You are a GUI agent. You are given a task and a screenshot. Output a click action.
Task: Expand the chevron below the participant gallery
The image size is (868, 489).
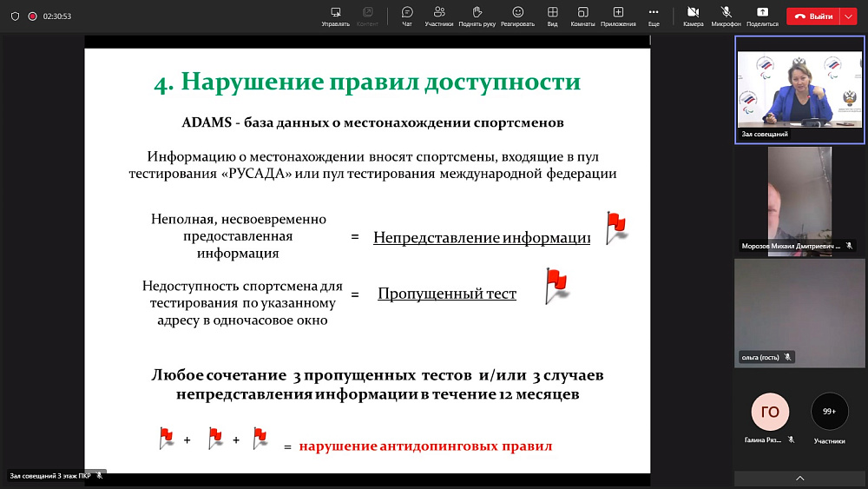799,478
